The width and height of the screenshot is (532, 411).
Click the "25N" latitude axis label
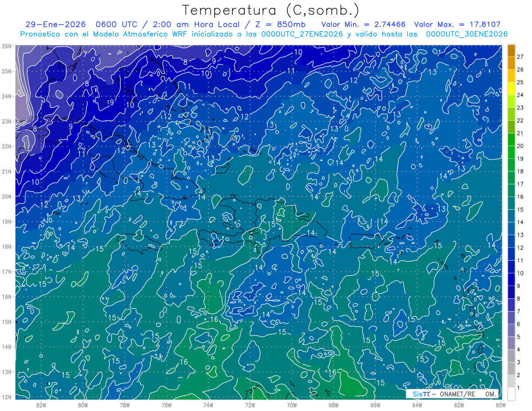click(7, 71)
